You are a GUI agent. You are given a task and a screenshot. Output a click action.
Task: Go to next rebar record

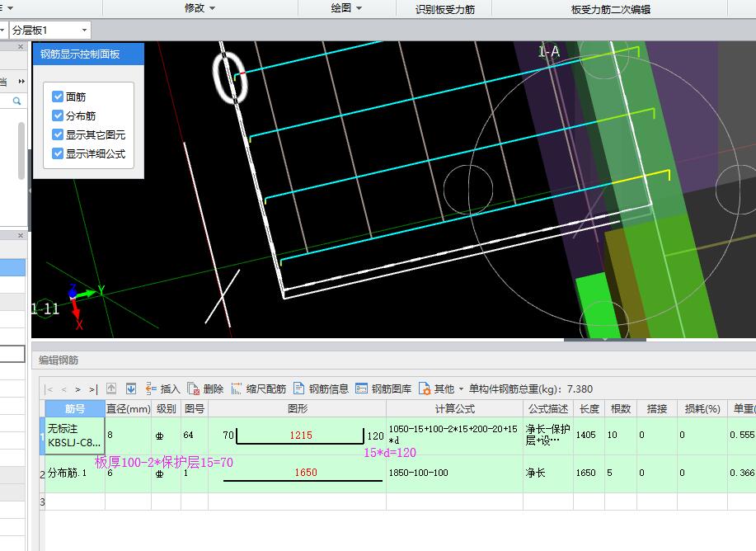[x=78, y=389]
